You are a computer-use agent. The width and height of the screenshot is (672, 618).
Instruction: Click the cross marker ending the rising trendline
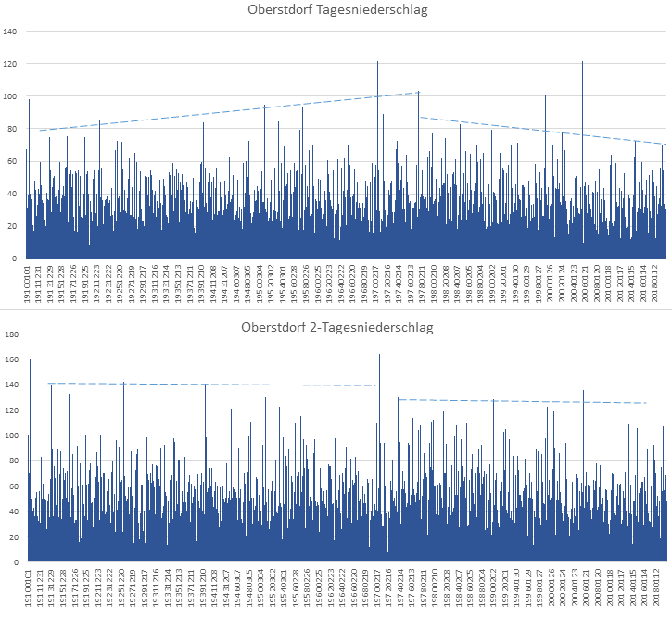(x=419, y=92)
